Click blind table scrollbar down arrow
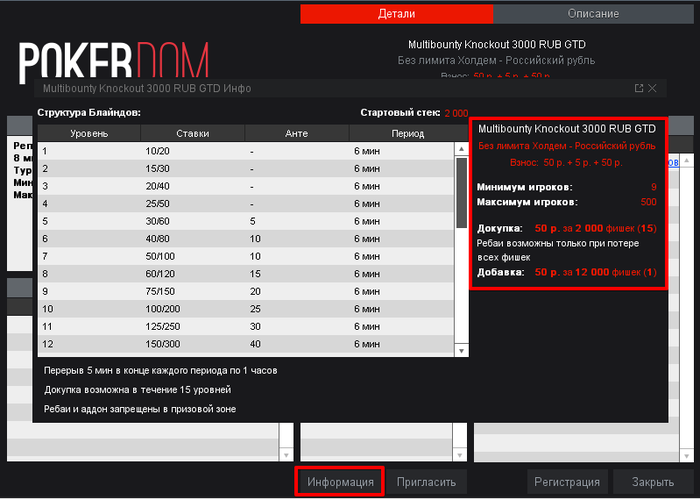The height and width of the screenshot is (500, 700). pos(462,350)
